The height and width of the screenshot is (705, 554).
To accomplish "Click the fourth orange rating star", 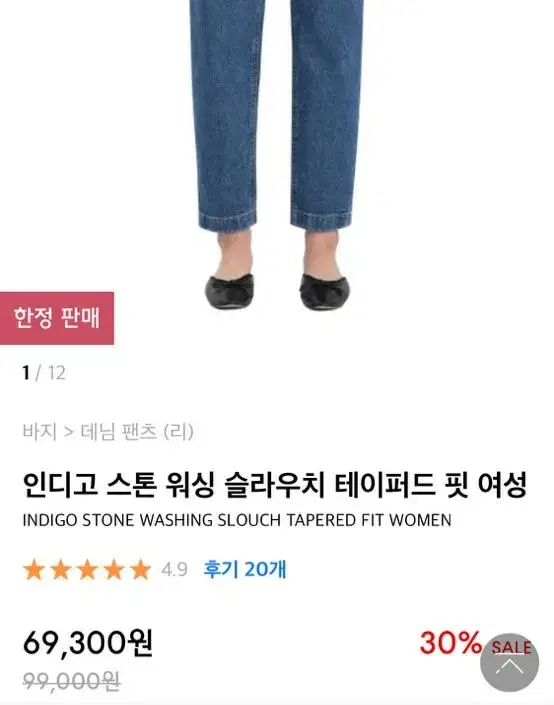I will [114, 570].
